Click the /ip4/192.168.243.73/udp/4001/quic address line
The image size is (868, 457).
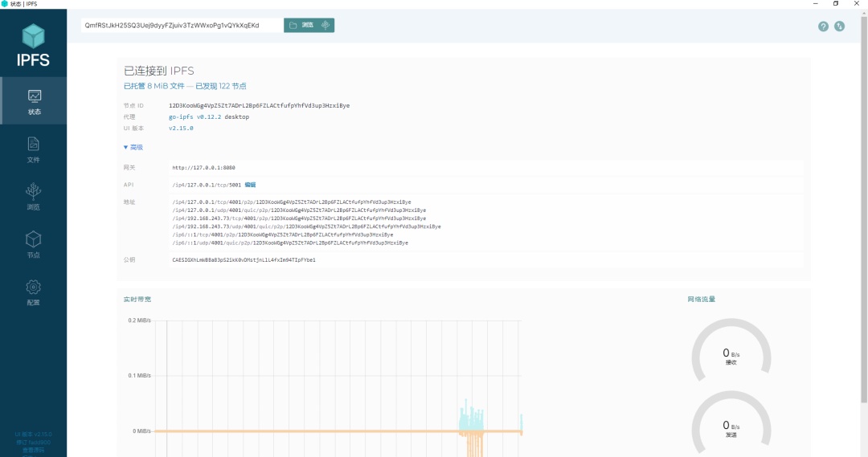click(307, 226)
